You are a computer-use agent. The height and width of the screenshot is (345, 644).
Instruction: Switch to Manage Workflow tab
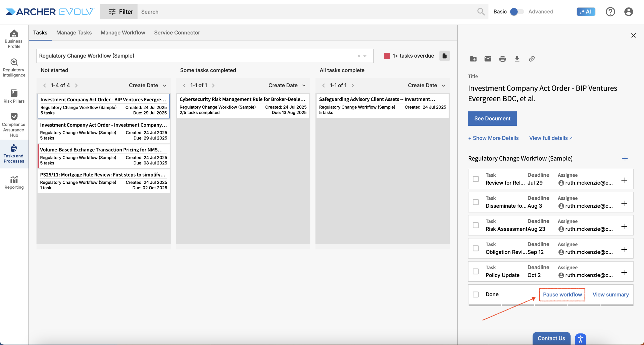click(123, 33)
